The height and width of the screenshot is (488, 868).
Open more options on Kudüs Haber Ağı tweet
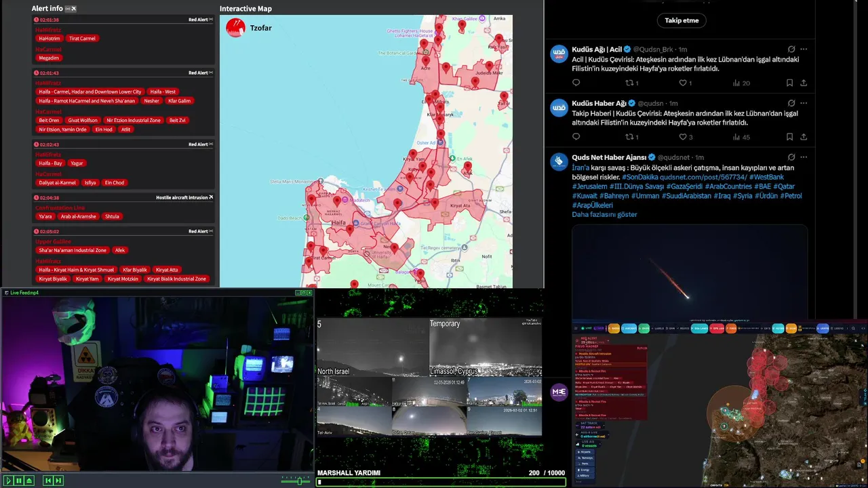804,103
